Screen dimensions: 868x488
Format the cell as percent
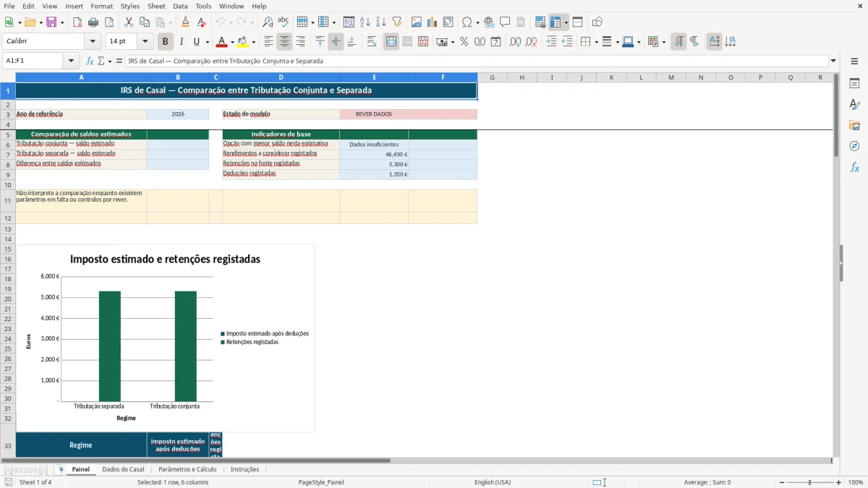point(464,42)
